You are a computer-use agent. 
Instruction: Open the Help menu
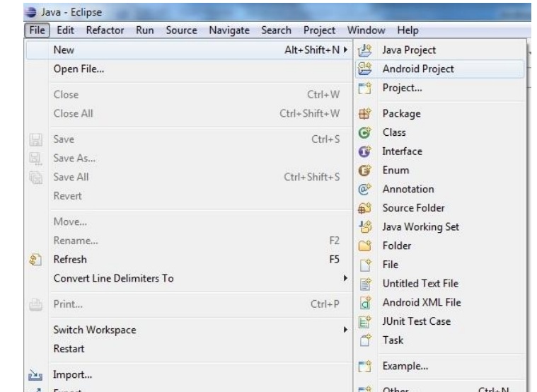408,30
